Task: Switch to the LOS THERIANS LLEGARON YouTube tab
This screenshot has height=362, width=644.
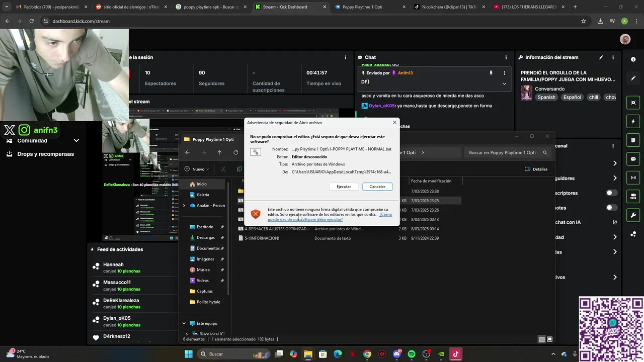Action: pyautogui.click(x=528, y=7)
